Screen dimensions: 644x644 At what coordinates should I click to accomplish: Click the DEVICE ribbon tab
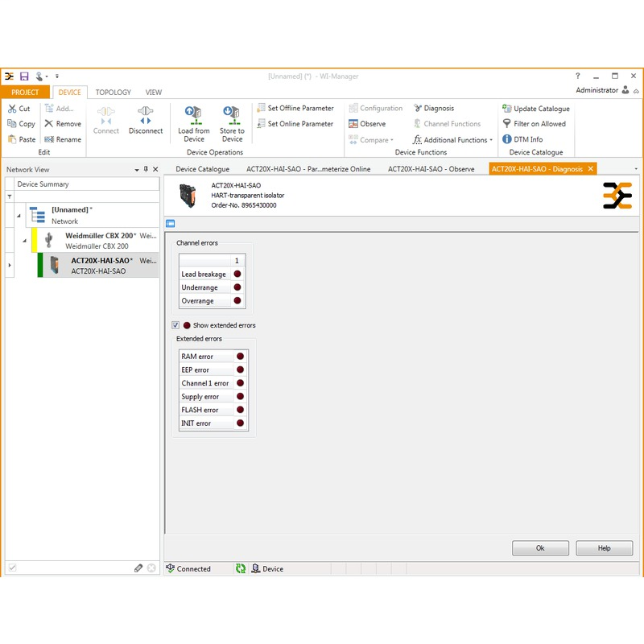coord(69,93)
